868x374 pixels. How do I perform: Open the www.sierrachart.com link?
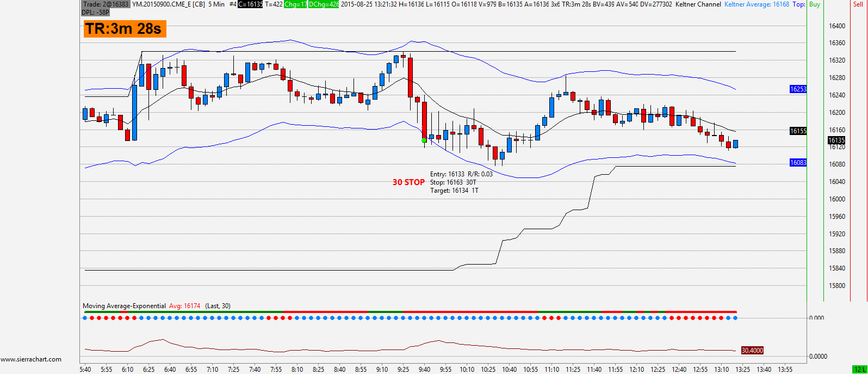coord(31,359)
